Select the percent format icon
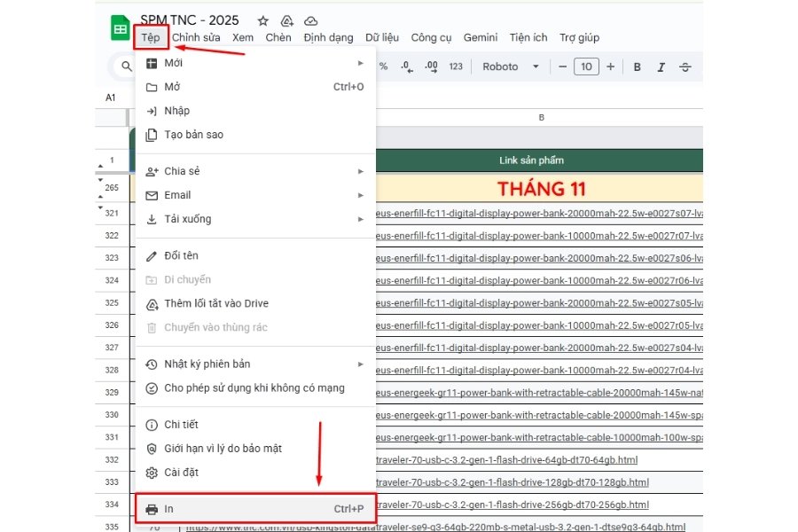This screenshot has height=532, width=798. click(x=383, y=66)
